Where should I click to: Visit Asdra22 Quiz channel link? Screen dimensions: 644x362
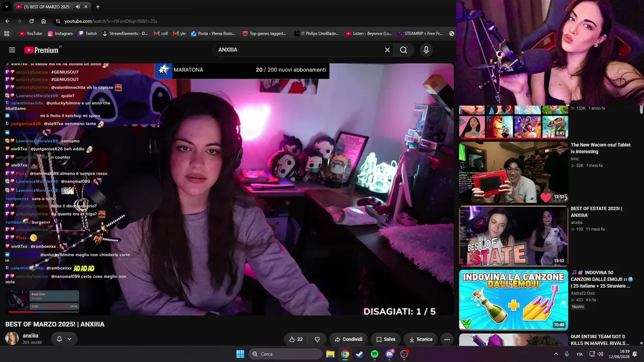pos(583,293)
